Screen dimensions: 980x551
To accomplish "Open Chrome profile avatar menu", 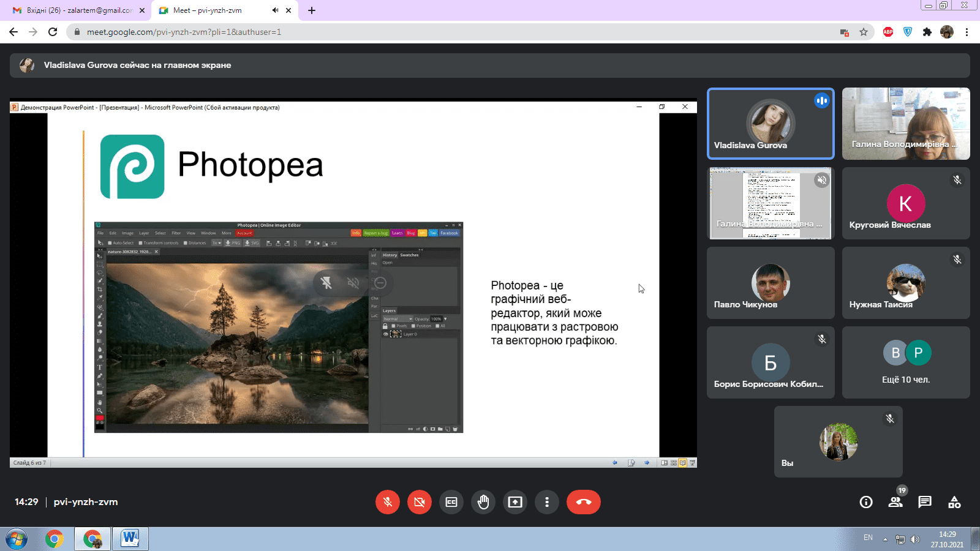I will tap(947, 32).
